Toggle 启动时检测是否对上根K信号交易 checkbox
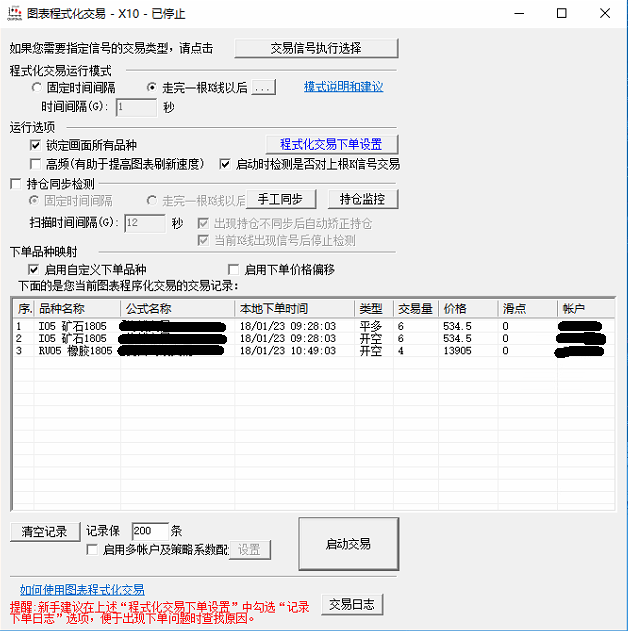 [225, 164]
